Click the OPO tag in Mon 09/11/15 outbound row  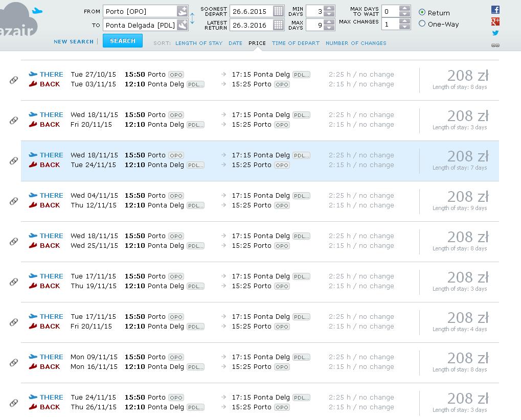(x=176, y=357)
